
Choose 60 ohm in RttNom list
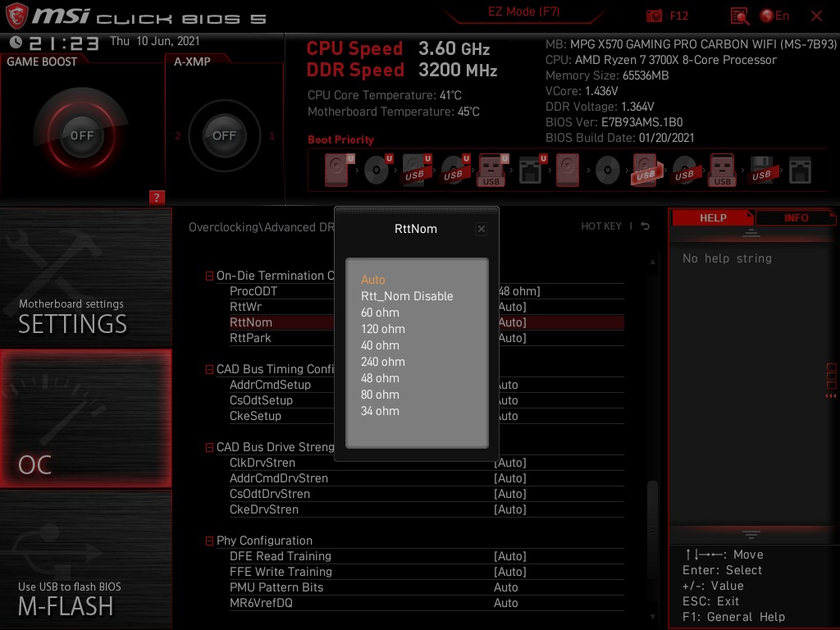point(380,313)
